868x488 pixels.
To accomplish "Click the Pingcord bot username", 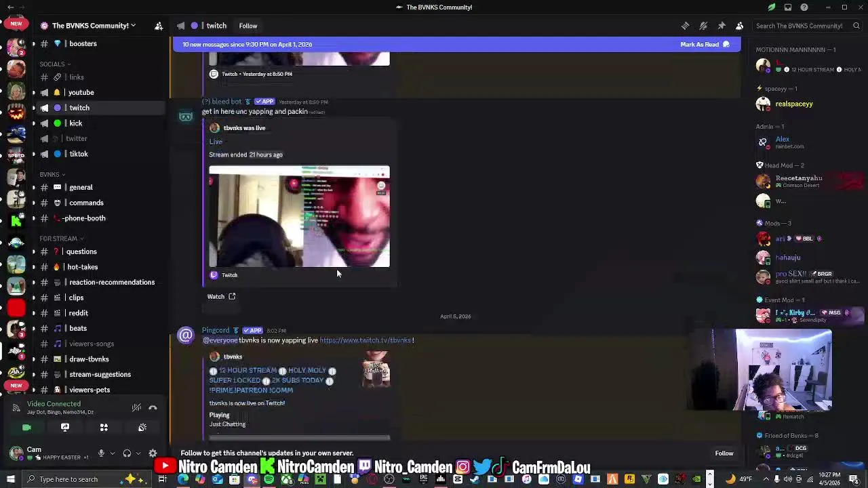I will coord(216,331).
